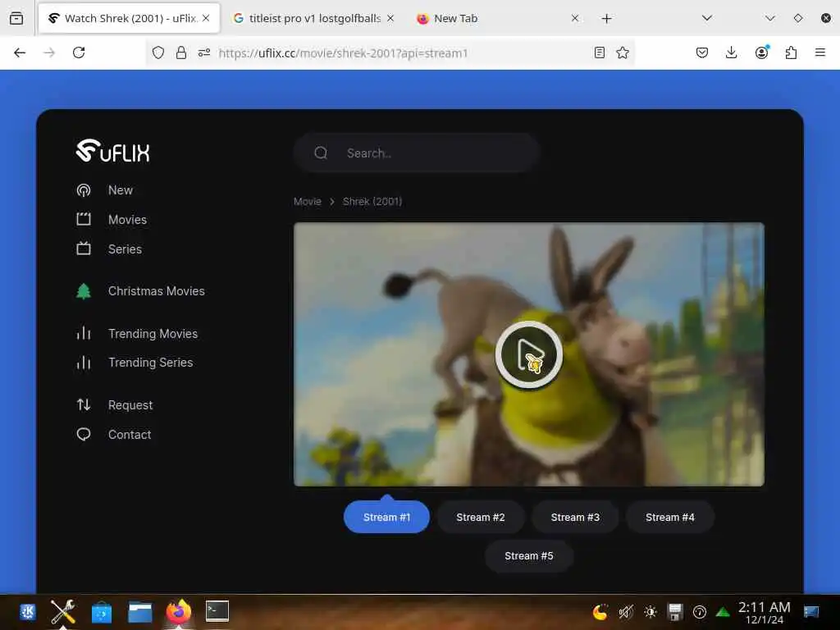Open the file manager from taskbar

(x=139, y=612)
